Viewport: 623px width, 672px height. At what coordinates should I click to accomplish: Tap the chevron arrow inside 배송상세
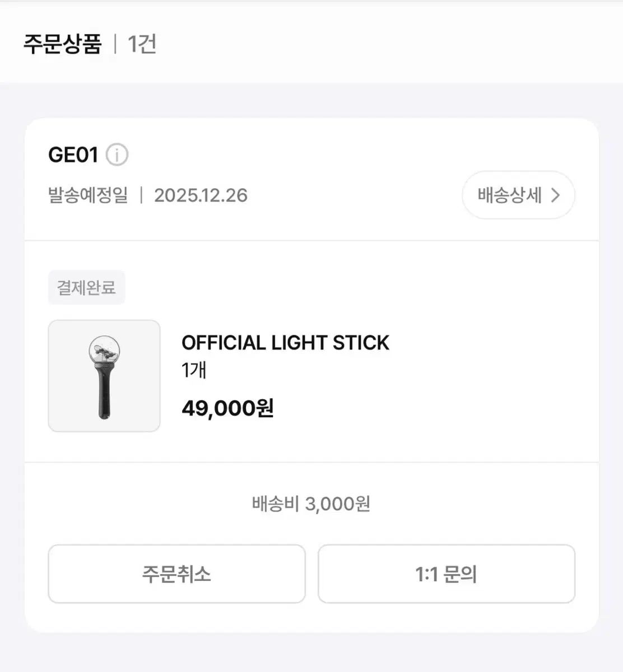point(555,195)
